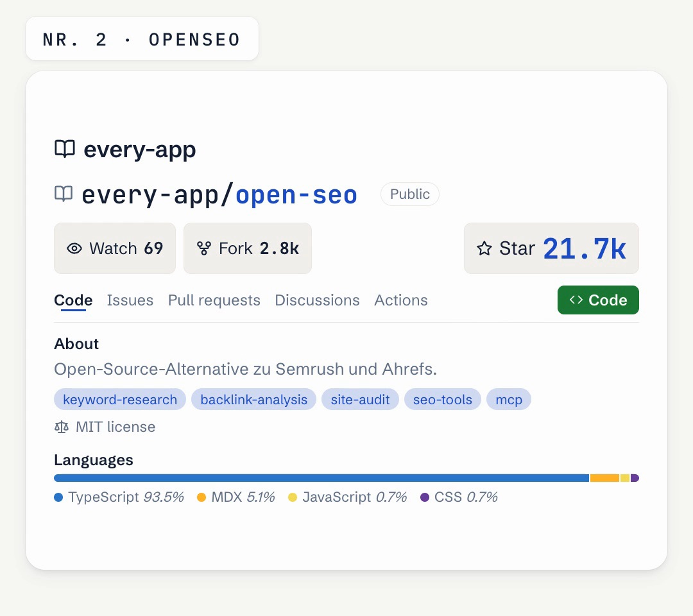Screen dimensions: 693x616
Task: Open the green Code button
Action: tap(598, 300)
